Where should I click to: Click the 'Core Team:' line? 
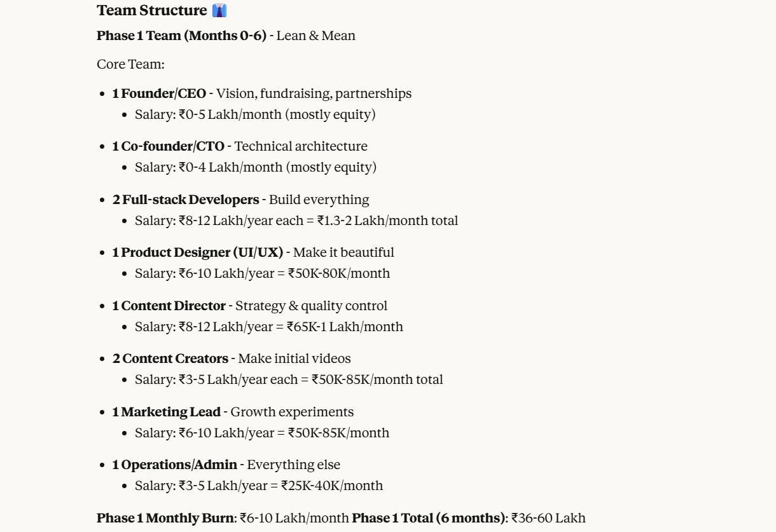[130, 64]
